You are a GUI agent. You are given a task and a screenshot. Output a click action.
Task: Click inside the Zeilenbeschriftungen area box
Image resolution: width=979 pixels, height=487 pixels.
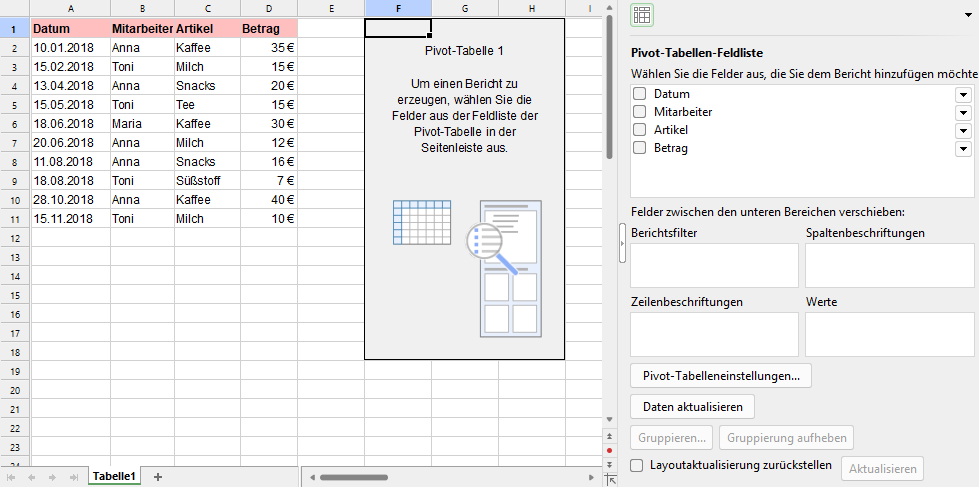pyautogui.click(x=715, y=334)
